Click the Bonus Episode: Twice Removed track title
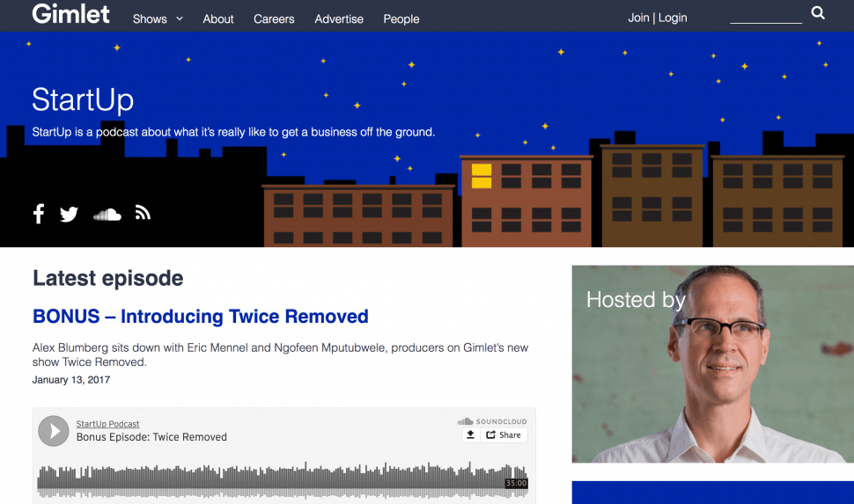The height and width of the screenshot is (504, 854). click(x=151, y=437)
